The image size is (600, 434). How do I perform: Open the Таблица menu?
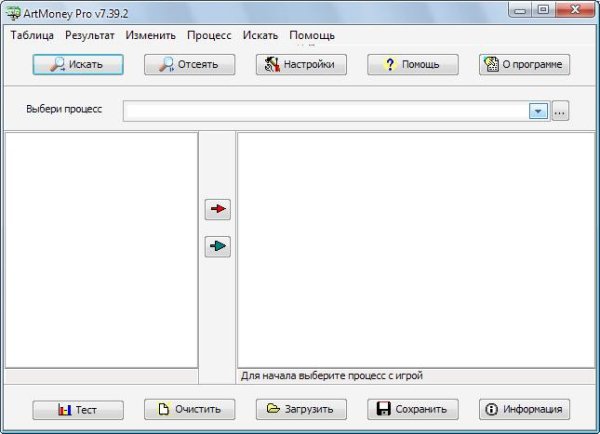coord(32,35)
